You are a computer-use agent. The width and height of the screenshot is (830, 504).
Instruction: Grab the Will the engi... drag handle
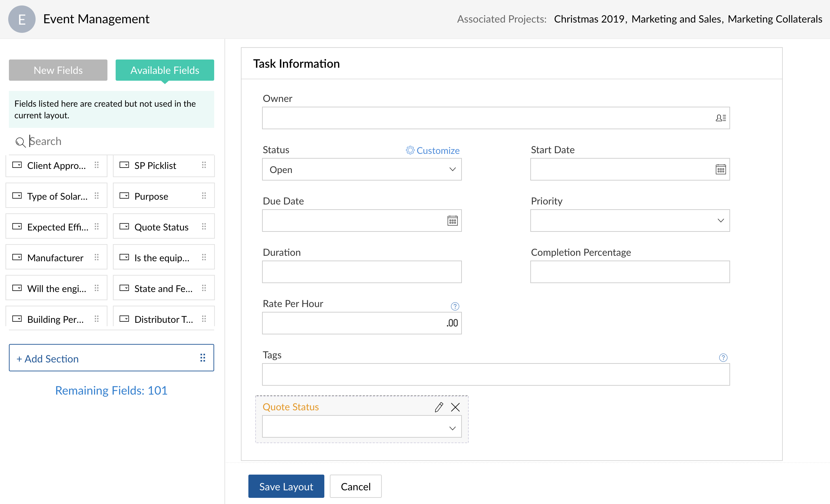(x=97, y=288)
